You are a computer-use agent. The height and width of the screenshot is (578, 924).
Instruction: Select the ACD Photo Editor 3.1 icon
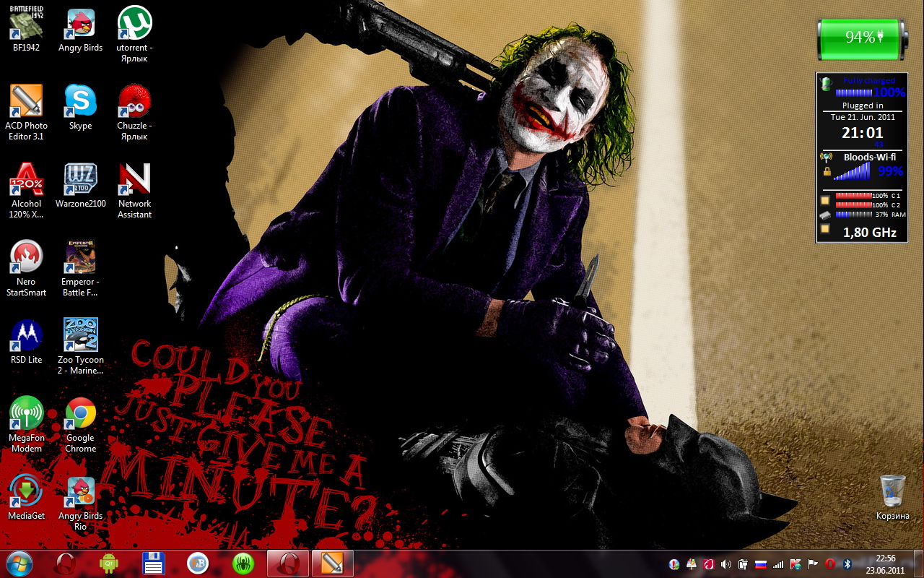(26, 112)
